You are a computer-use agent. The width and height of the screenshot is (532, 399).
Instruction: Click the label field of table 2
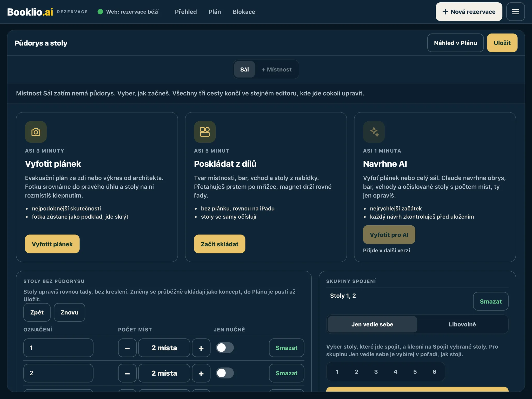tap(58, 373)
